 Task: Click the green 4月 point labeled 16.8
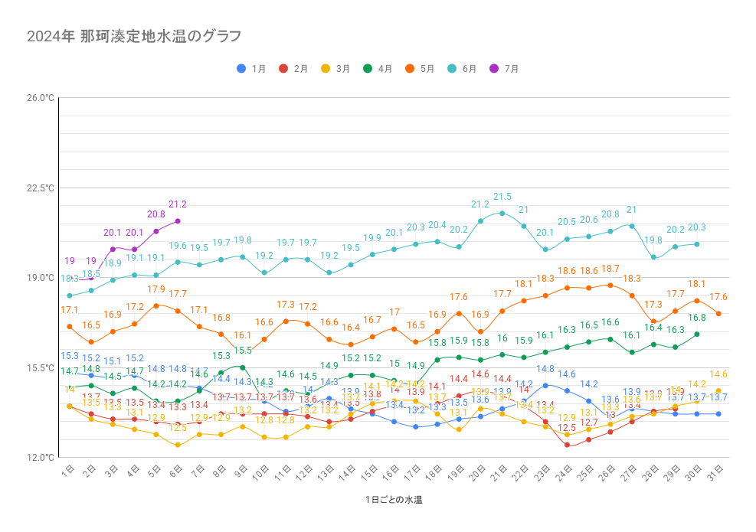click(x=697, y=334)
